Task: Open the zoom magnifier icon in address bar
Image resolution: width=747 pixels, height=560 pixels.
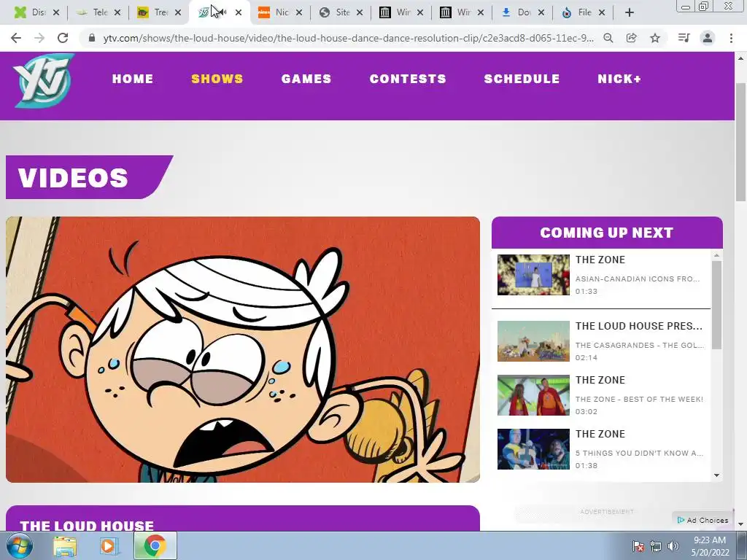Action: (x=608, y=38)
